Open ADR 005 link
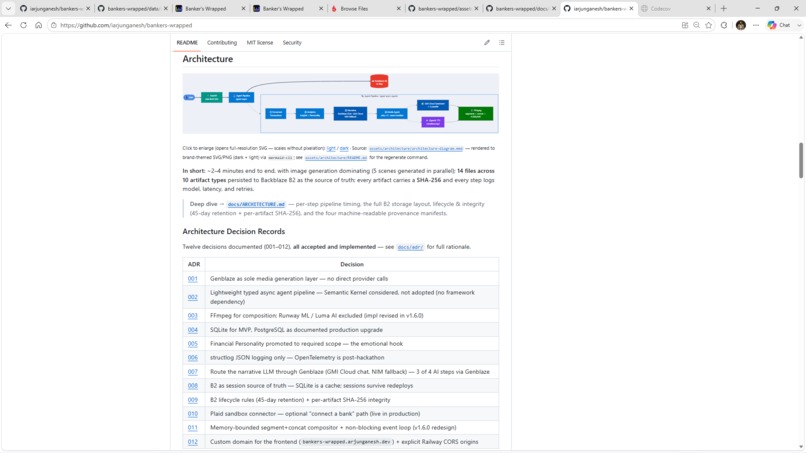 click(x=193, y=344)
